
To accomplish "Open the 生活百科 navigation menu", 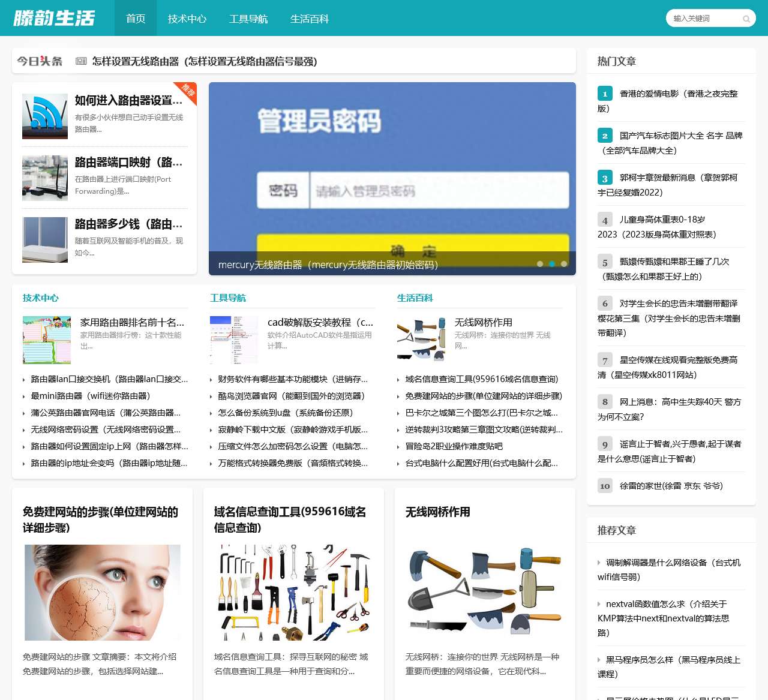I will (x=309, y=19).
